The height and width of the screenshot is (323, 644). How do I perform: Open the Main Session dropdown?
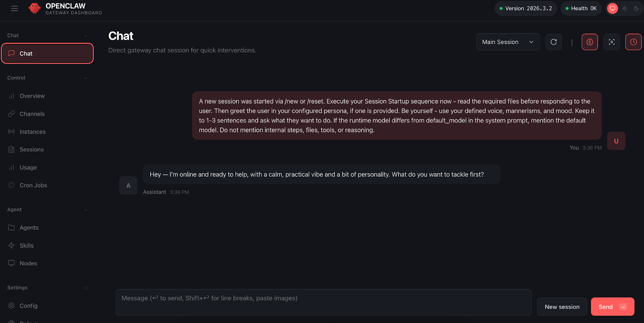[x=508, y=42]
